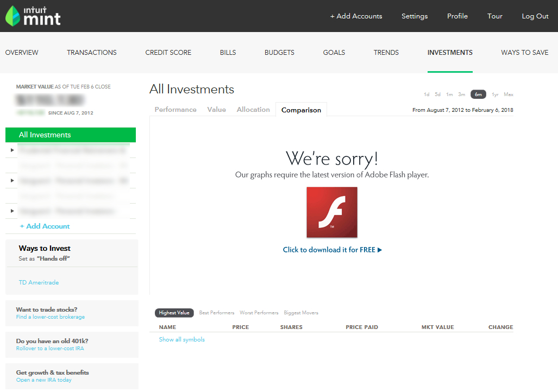Sort table by CHANGE column

501,327
